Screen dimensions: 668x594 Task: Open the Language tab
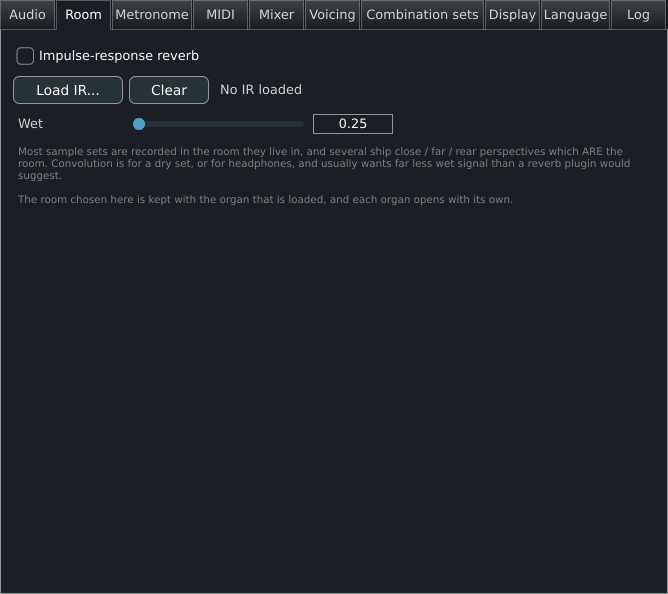pyautogui.click(x=575, y=14)
